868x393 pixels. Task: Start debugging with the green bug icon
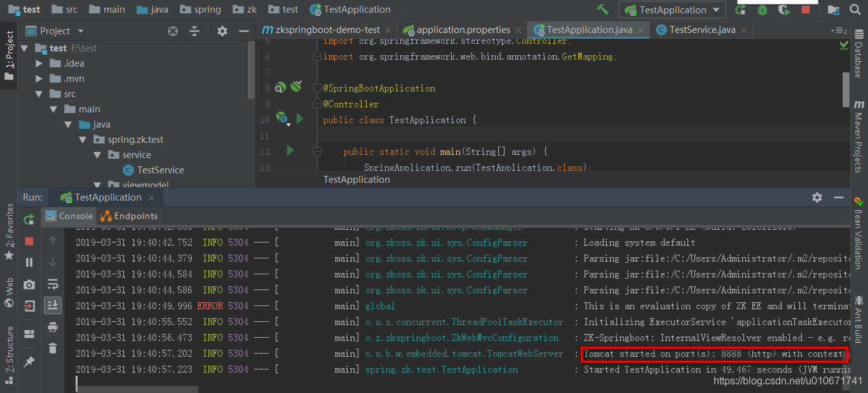[763, 10]
